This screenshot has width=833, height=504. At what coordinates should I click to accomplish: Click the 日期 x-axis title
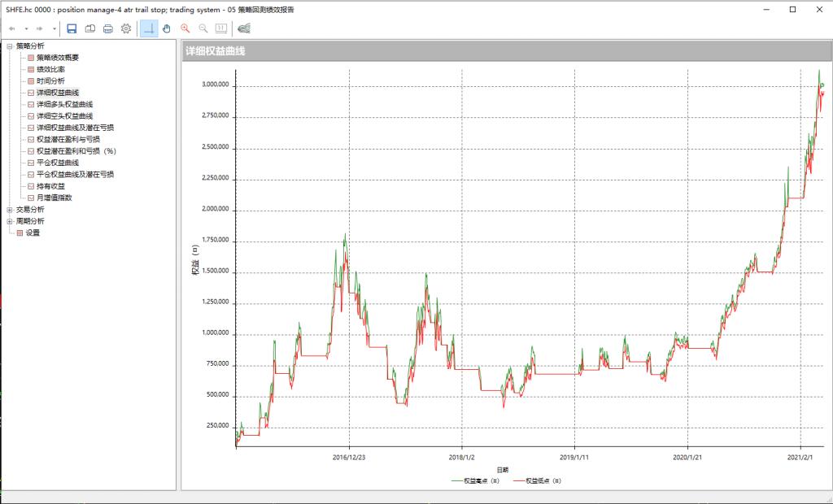503,470
